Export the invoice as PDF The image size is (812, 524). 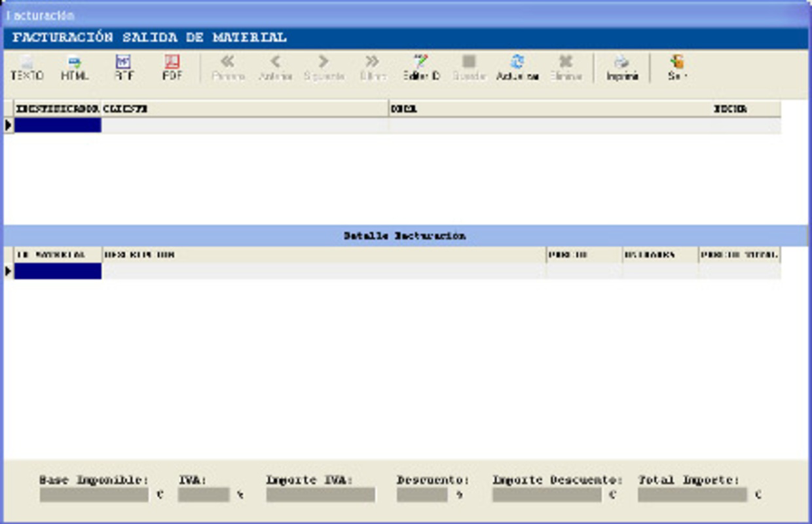[x=172, y=68]
